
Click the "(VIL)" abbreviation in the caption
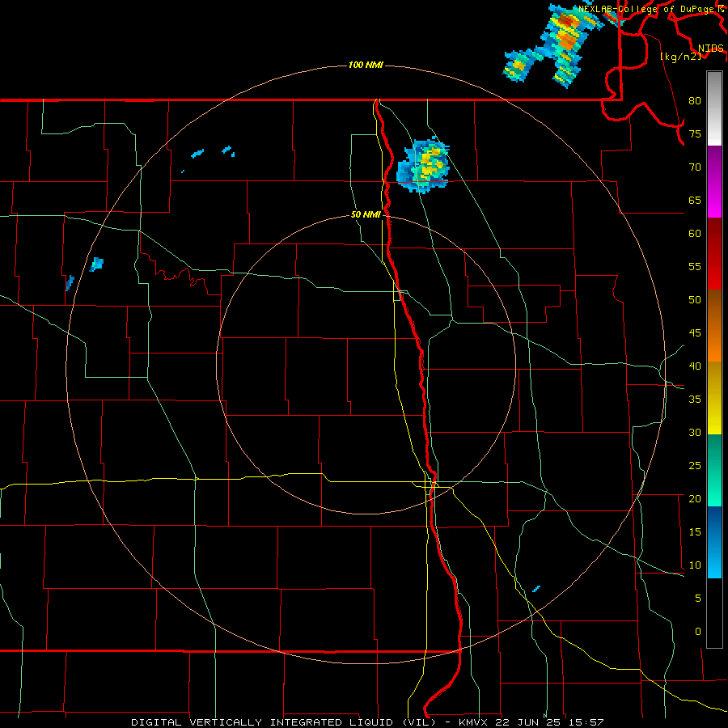(418, 722)
